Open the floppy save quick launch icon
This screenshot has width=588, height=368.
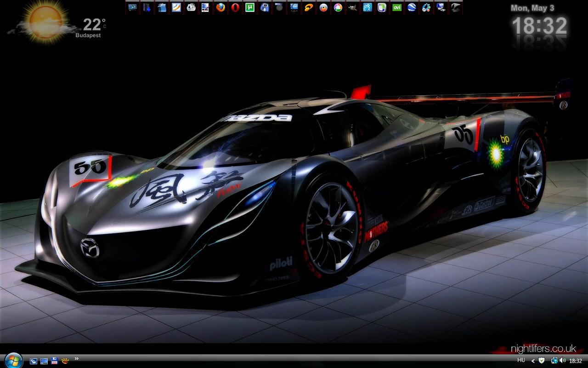(55, 361)
